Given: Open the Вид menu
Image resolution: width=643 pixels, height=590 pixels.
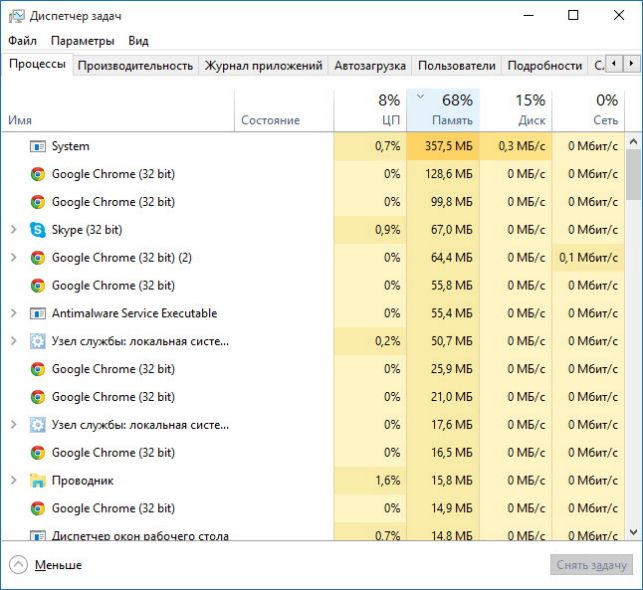Looking at the screenshot, I should pyautogui.click(x=138, y=41).
